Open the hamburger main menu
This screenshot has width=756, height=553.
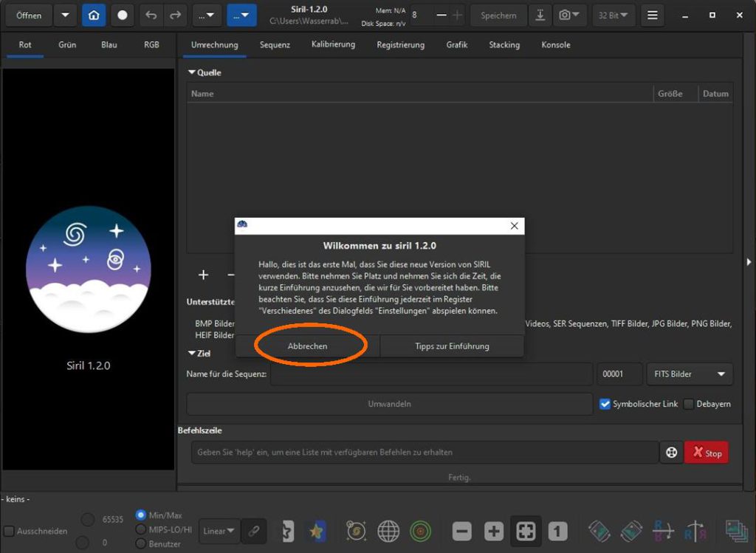tap(652, 15)
